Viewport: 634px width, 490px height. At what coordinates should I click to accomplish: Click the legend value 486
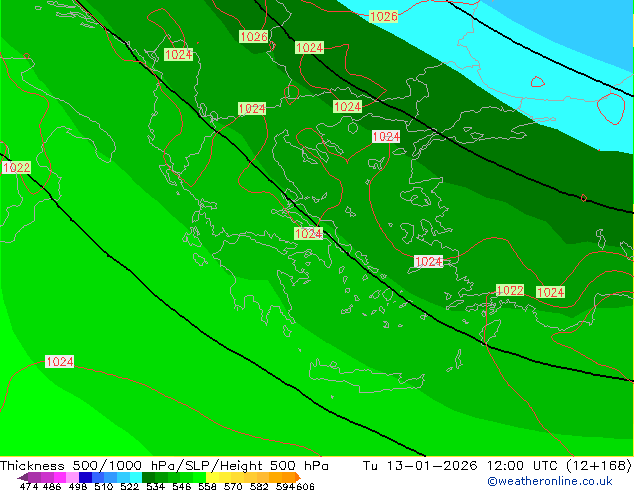pos(52,486)
